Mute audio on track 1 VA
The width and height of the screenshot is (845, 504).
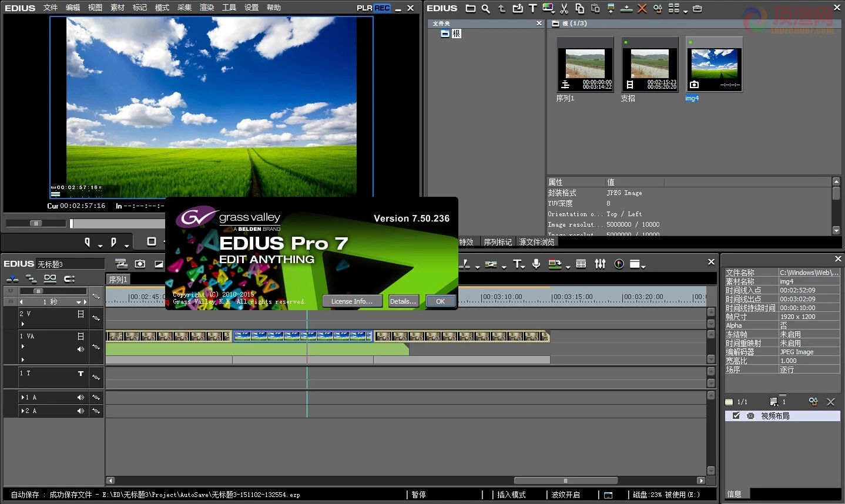pos(81,349)
